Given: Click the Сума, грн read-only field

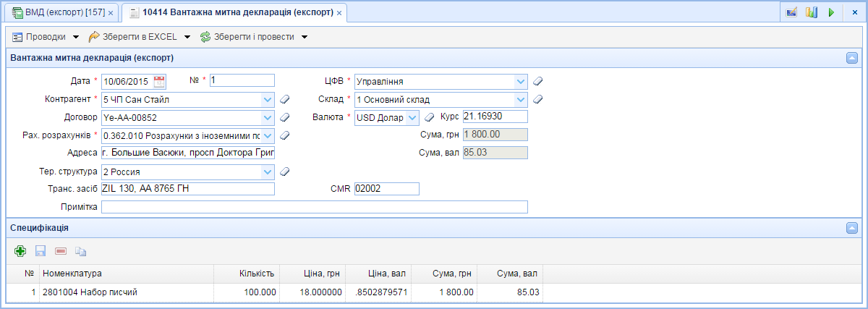Looking at the screenshot, I should [495, 135].
